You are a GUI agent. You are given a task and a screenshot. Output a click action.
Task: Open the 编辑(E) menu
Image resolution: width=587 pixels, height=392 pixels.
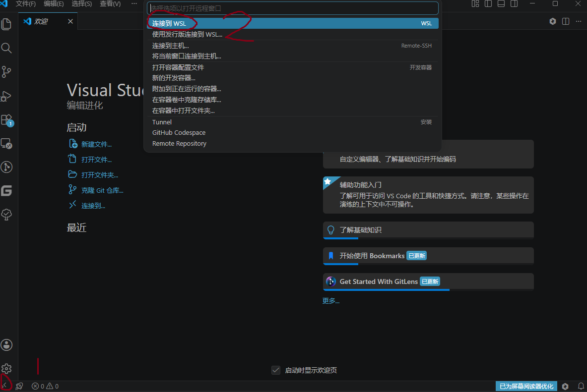click(x=54, y=4)
